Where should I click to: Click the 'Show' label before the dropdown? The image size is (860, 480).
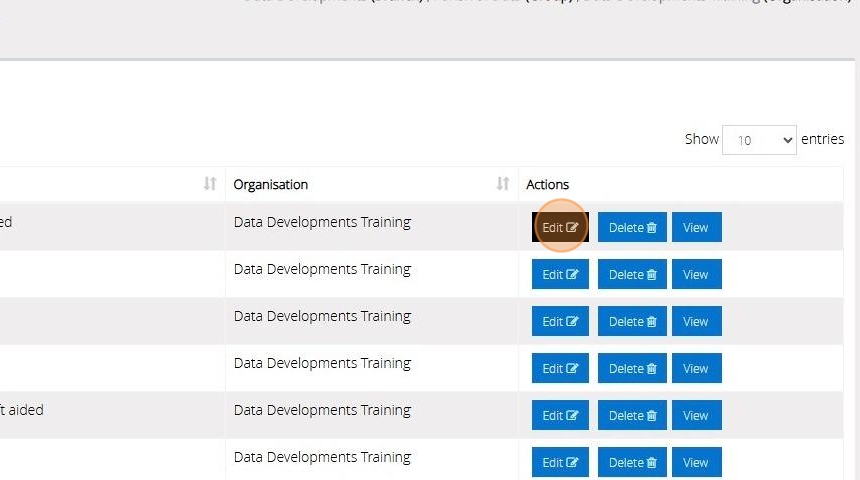pos(701,139)
